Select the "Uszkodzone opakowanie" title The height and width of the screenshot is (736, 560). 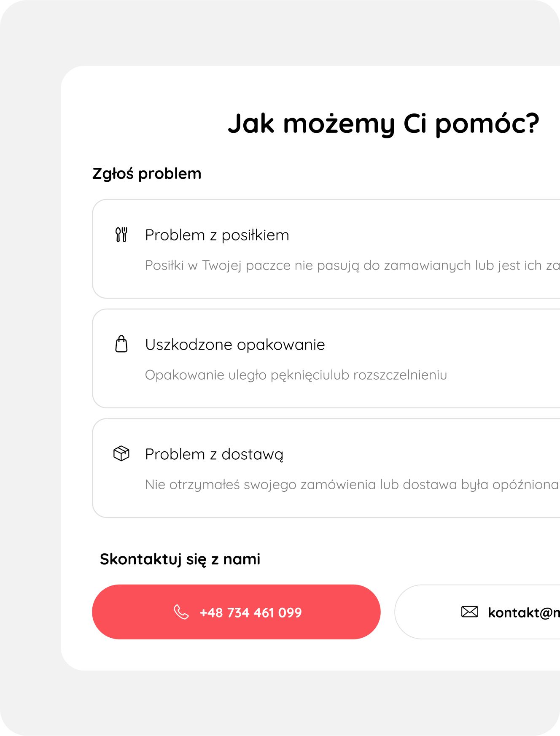[235, 345]
